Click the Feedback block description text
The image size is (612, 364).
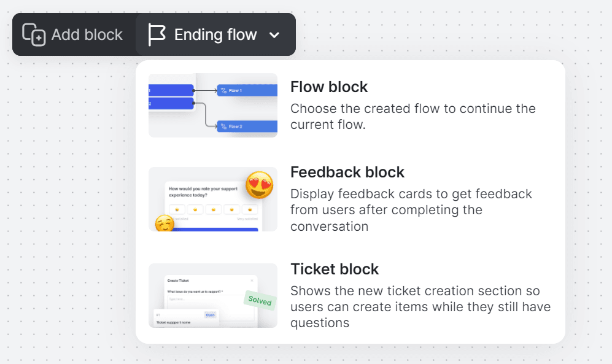(411, 210)
